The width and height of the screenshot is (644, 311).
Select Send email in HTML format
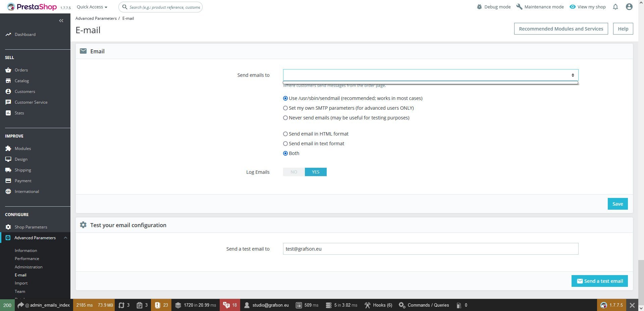coord(285,134)
